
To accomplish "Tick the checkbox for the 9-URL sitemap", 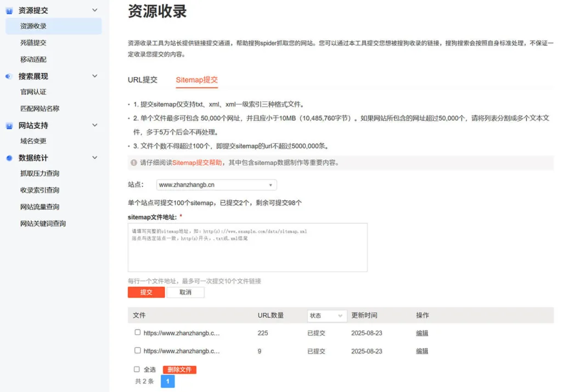I will point(138,350).
